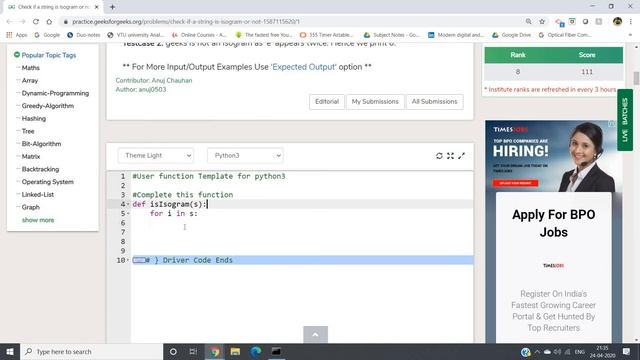This screenshot has width=640, height=360.
Task: Select the Tree topic tag
Action: pos(28,131)
